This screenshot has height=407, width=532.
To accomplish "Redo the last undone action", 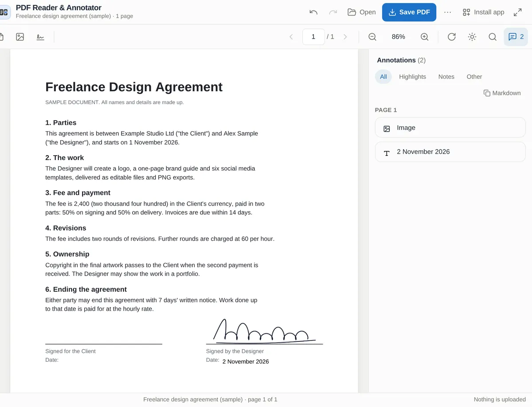I will tap(333, 12).
